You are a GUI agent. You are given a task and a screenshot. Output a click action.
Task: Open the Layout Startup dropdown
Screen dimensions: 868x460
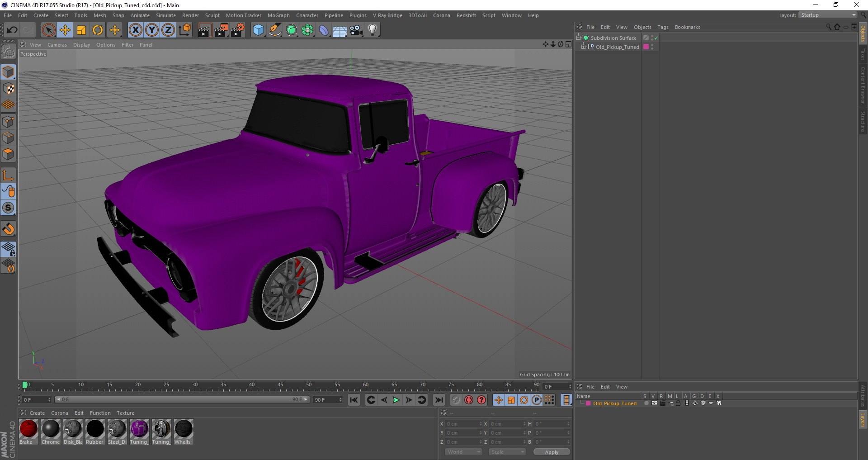828,15
